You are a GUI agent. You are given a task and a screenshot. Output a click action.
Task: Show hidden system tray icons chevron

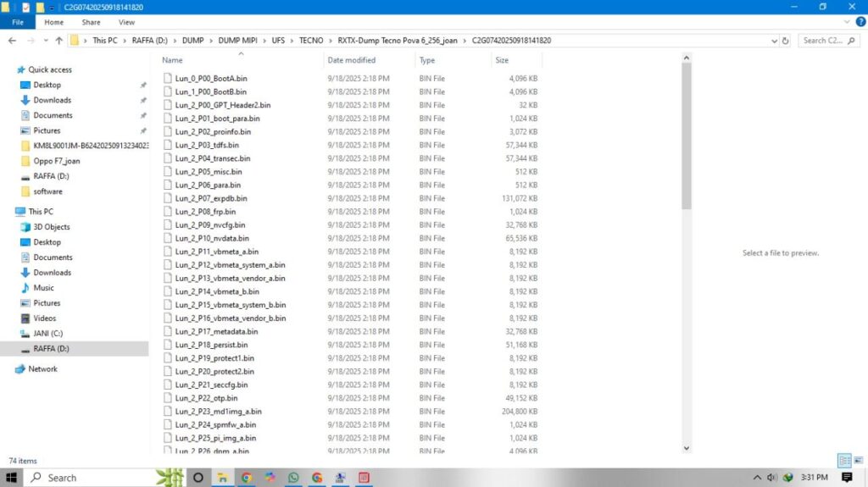(757, 477)
